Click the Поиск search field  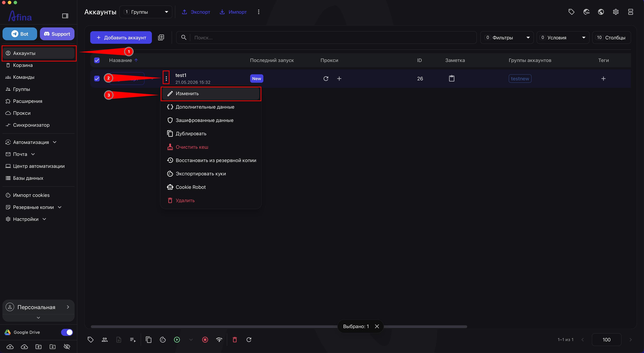[326, 38]
